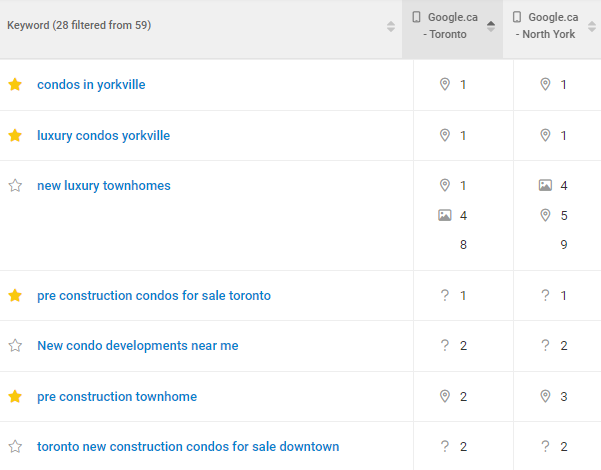Sort Google.ca Toronto column
Image resolution: width=601 pixels, height=470 pixels.
pyautogui.click(x=491, y=26)
